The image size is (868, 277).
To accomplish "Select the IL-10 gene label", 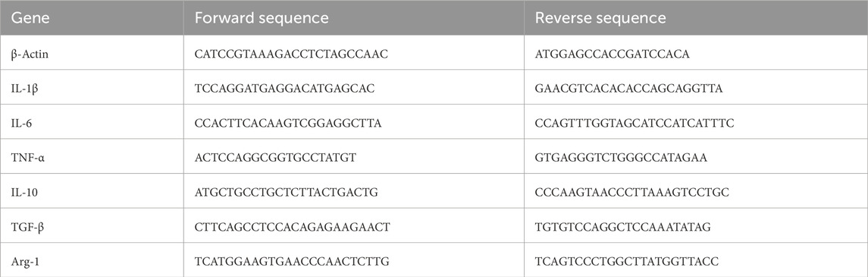I will [x=24, y=192].
